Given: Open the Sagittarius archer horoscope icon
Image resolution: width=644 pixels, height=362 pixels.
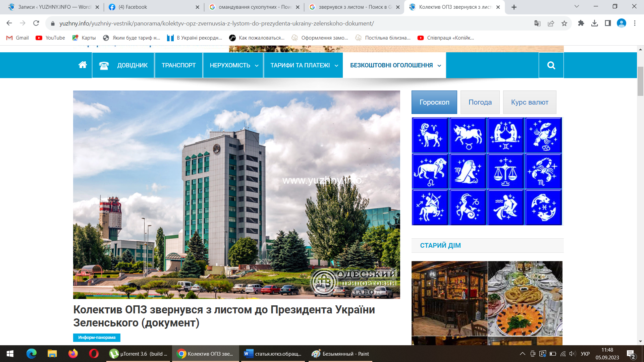Looking at the screenshot, I should [430, 207].
